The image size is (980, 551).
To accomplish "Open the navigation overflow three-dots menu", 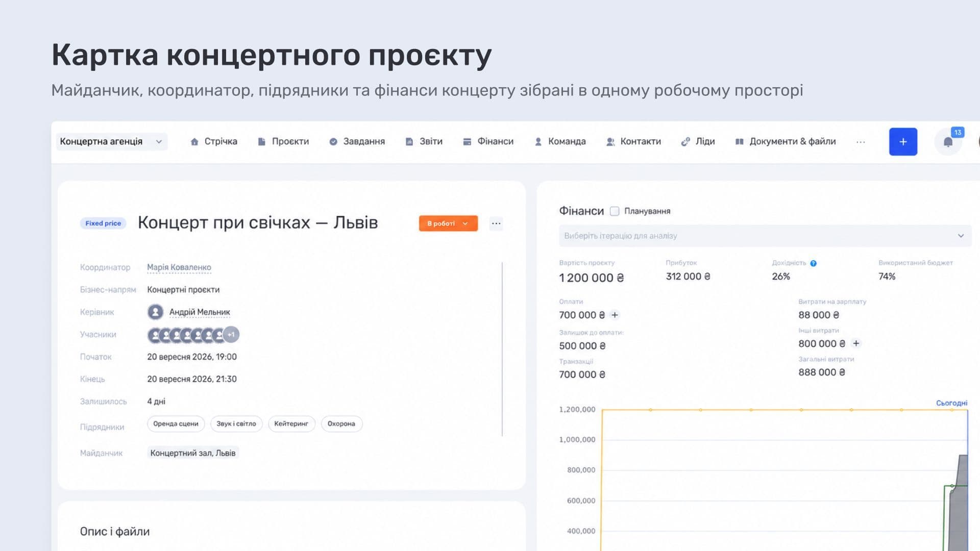I will click(x=861, y=142).
